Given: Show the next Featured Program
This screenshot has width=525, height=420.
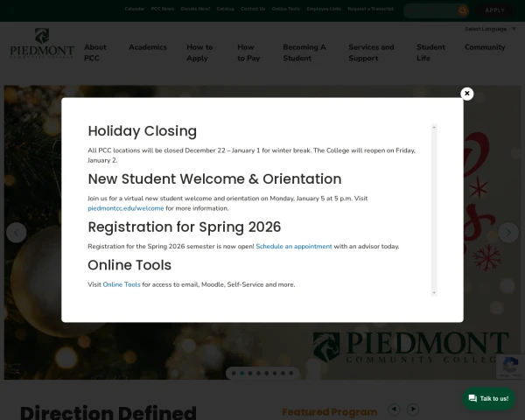Looking at the screenshot, I should [x=413, y=409].
